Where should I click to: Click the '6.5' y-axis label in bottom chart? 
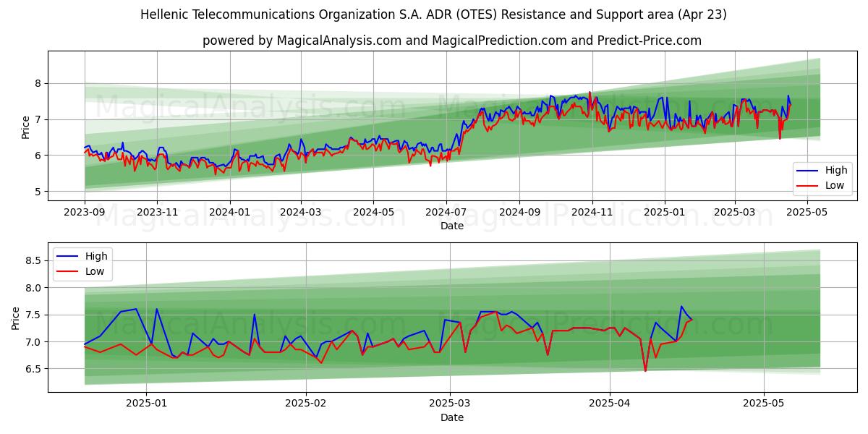(x=35, y=369)
